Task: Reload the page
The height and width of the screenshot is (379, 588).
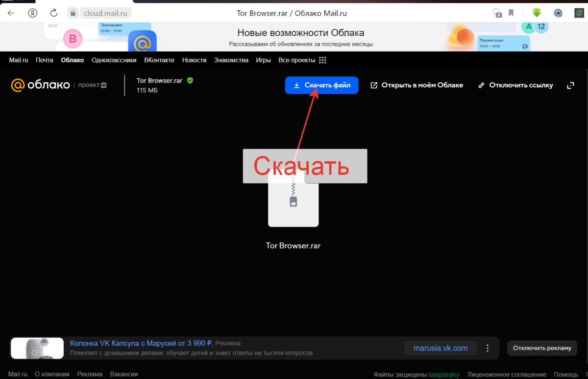Action: point(54,13)
